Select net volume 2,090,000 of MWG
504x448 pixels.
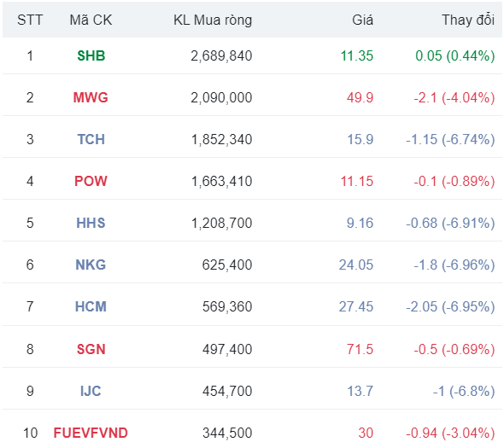point(221,97)
